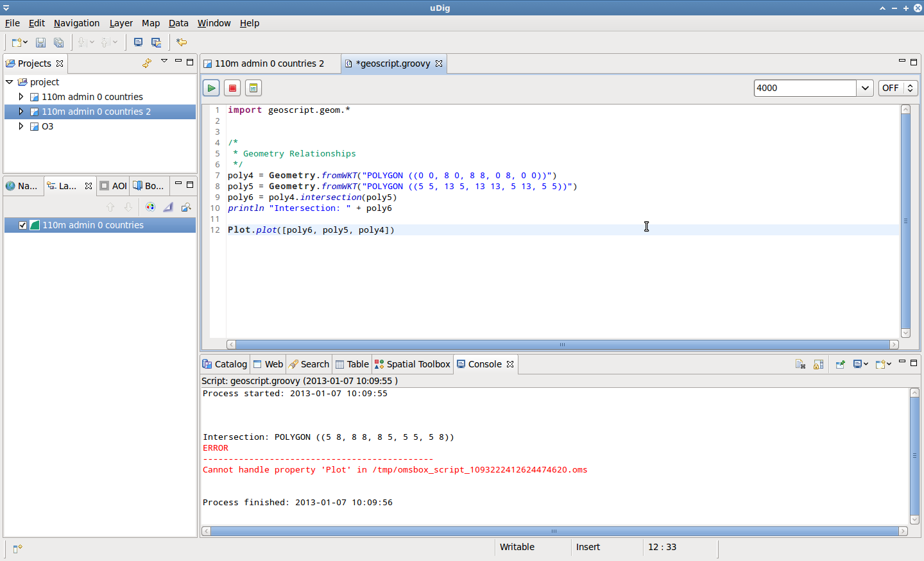This screenshot has height=561, width=924.
Task: Click the Display Selected Console monitor icon
Action: (x=858, y=364)
